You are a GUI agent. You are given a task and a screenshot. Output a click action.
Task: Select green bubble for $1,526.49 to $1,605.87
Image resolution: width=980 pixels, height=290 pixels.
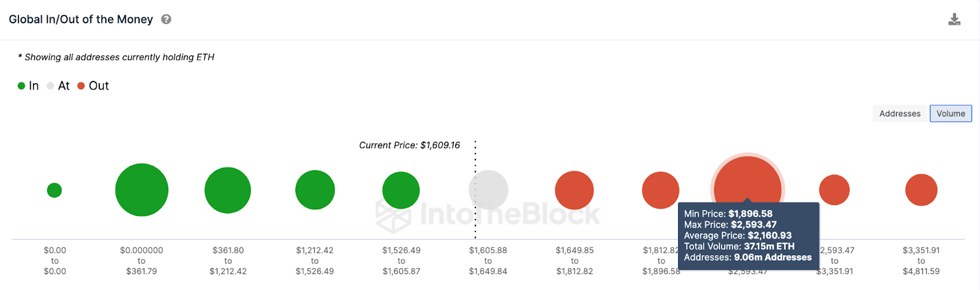401,190
